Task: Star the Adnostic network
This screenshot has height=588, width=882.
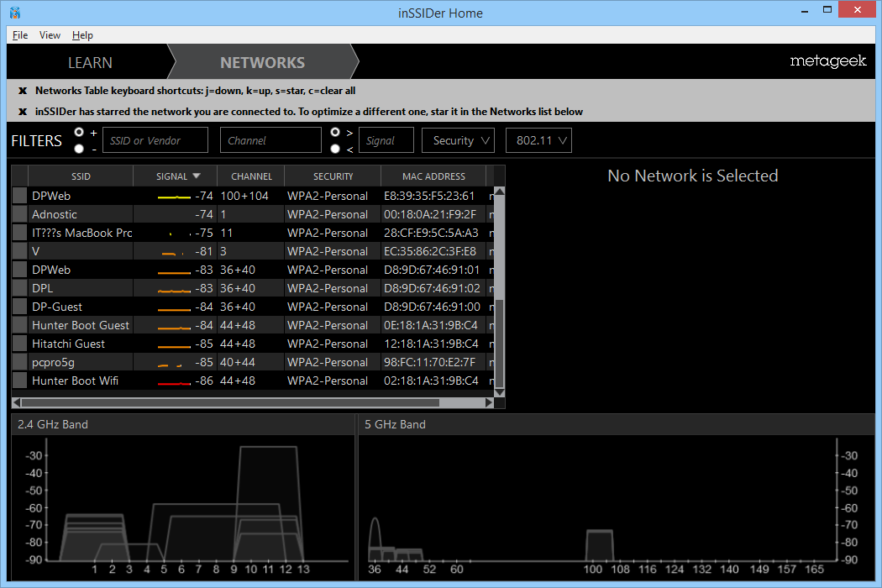Action: [19, 214]
